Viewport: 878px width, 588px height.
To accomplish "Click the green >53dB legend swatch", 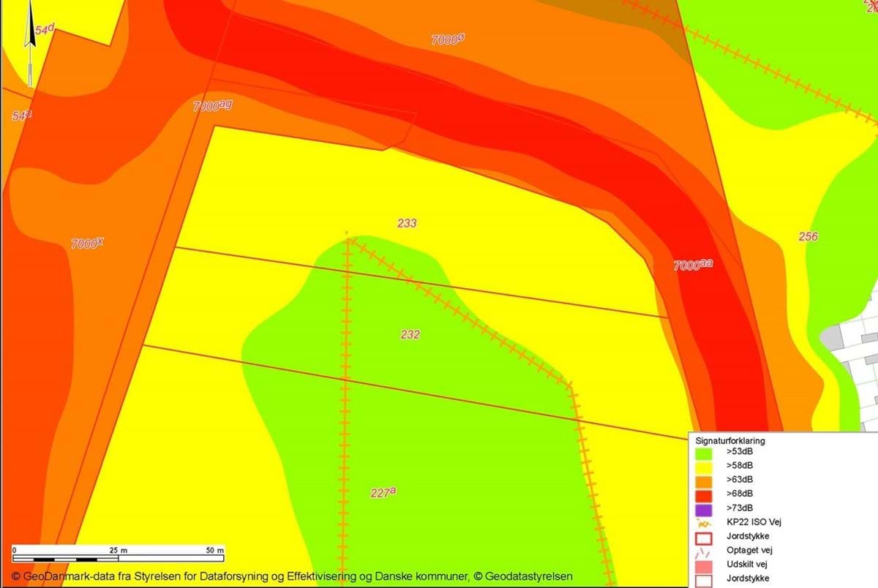I will click(x=704, y=451).
